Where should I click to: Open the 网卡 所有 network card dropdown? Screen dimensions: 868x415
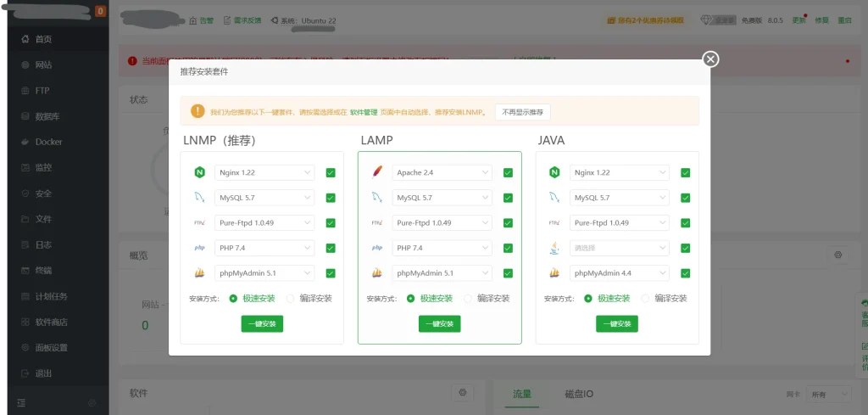coord(828,394)
